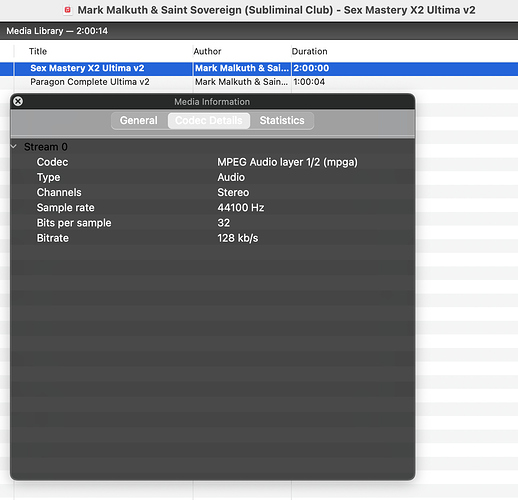Select the Codec Details tab
The width and height of the screenshot is (518, 500).
click(209, 120)
